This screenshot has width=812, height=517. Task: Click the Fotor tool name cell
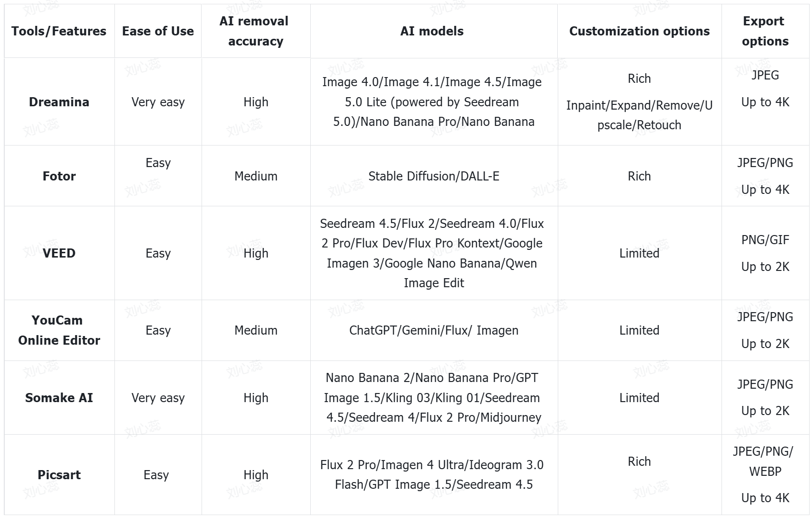pos(59,176)
